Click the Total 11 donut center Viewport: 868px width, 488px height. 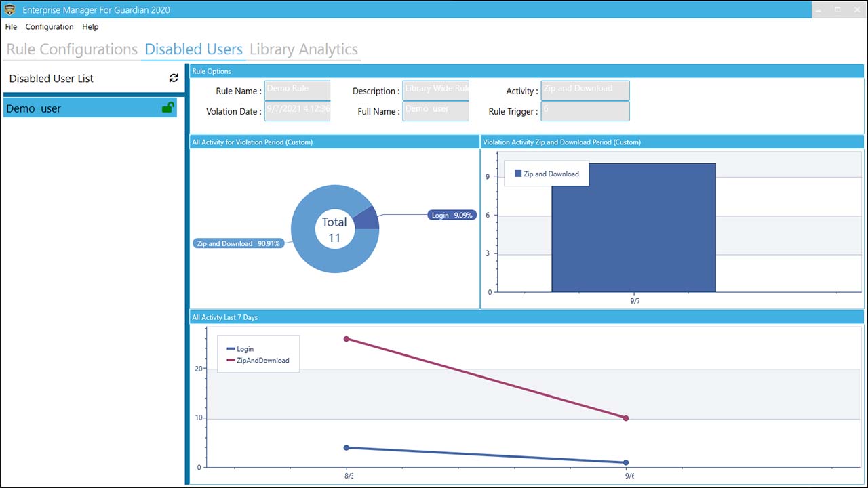[x=334, y=230]
